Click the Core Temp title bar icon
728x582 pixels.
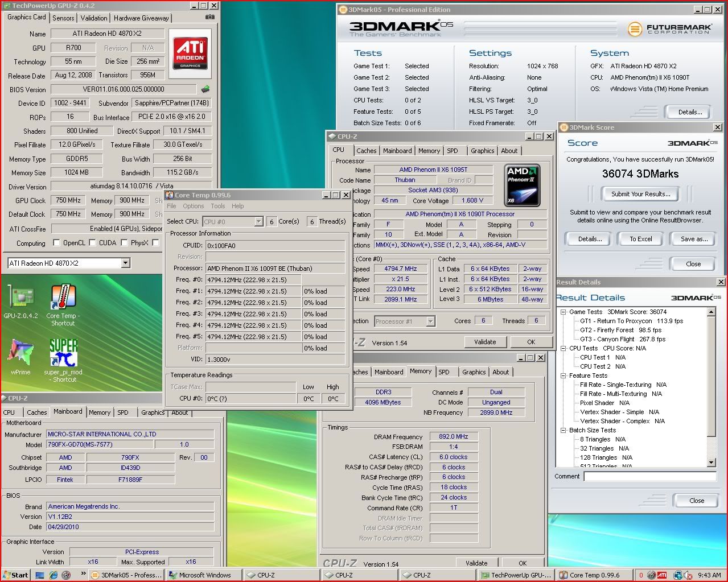pyautogui.click(x=169, y=195)
